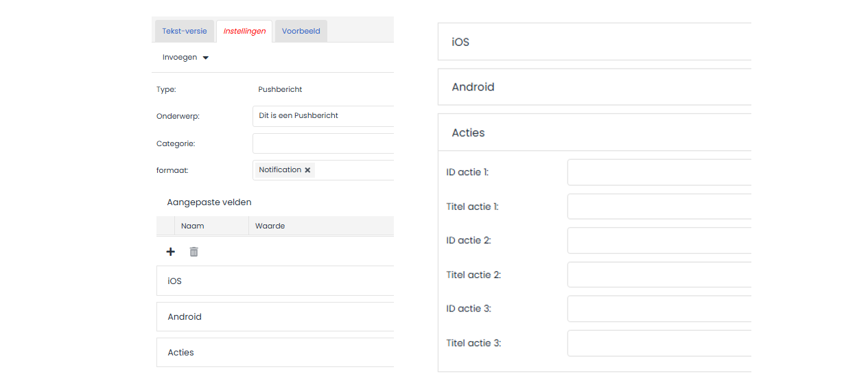Screen dimensions: 868x387
Task: Expand the iOS section in left panel
Action: (x=274, y=281)
